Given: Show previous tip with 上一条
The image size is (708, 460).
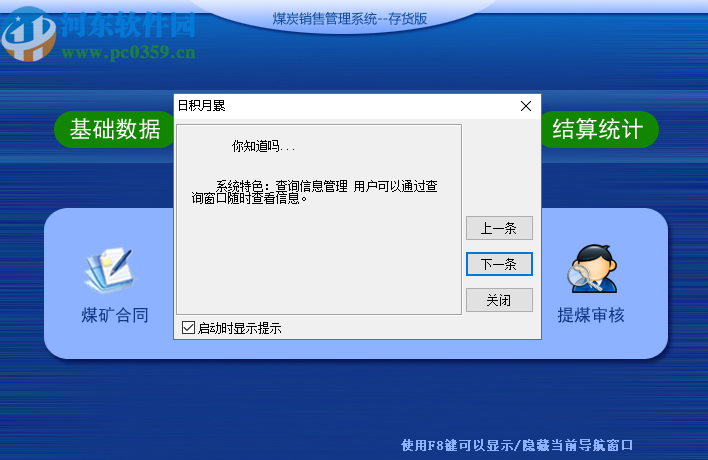Looking at the screenshot, I should click(x=499, y=228).
